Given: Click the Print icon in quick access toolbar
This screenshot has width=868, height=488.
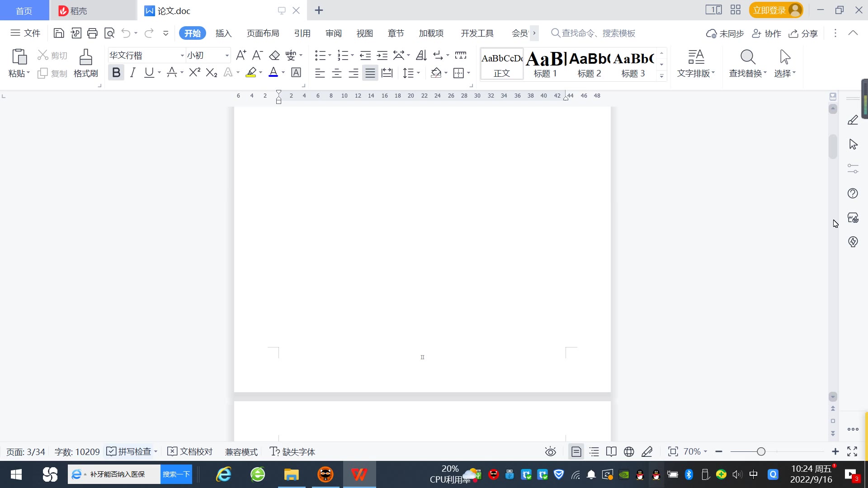Looking at the screenshot, I should (92, 33).
